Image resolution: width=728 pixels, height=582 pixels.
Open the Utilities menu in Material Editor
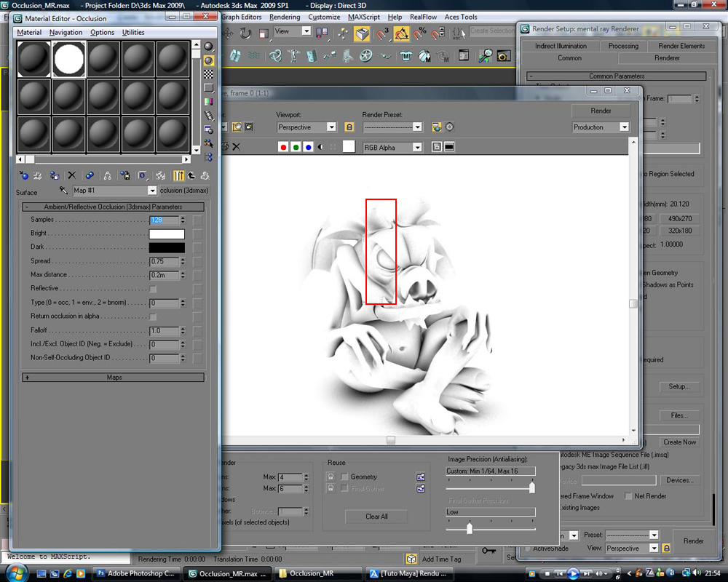click(133, 33)
